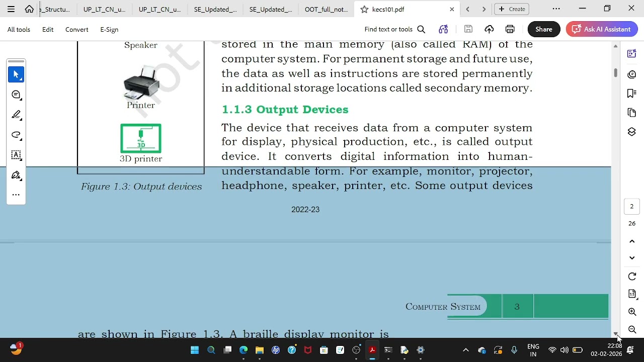Activate the add text box tool
The image size is (644, 362).
coord(16,155)
